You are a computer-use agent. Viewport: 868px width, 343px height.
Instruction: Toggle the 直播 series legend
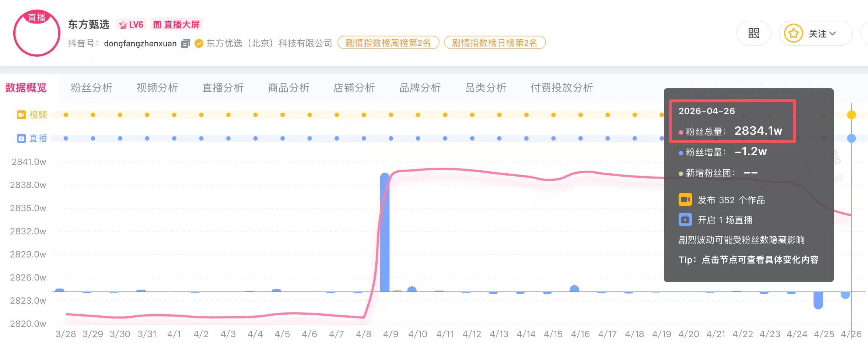(x=32, y=138)
